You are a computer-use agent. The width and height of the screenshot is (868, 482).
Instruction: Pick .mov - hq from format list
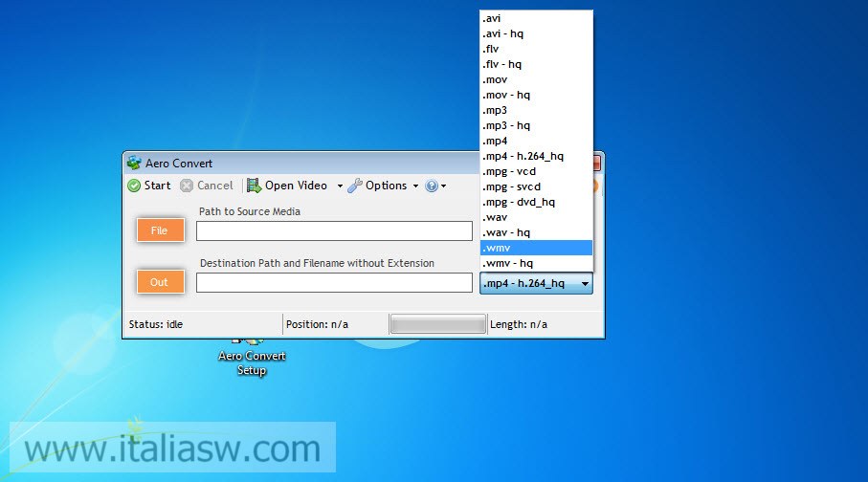click(x=536, y=95)
